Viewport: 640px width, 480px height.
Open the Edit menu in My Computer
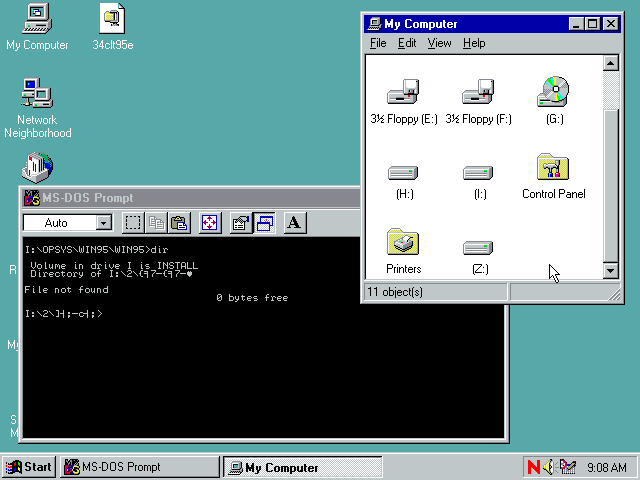[x=407, y=43]
